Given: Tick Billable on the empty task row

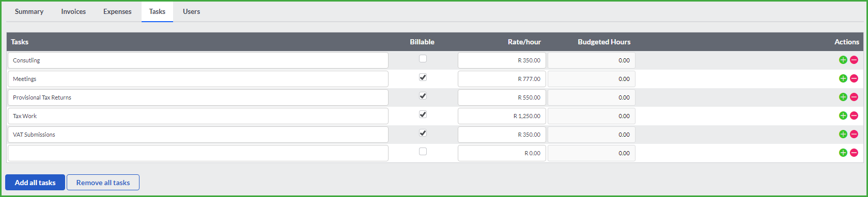Looking at the screenshot, I should pyautogui.click(x=423, y=152).
